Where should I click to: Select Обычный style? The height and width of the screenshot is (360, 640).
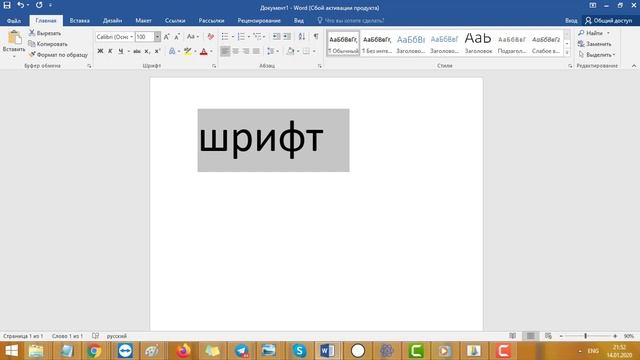(343, 44)
